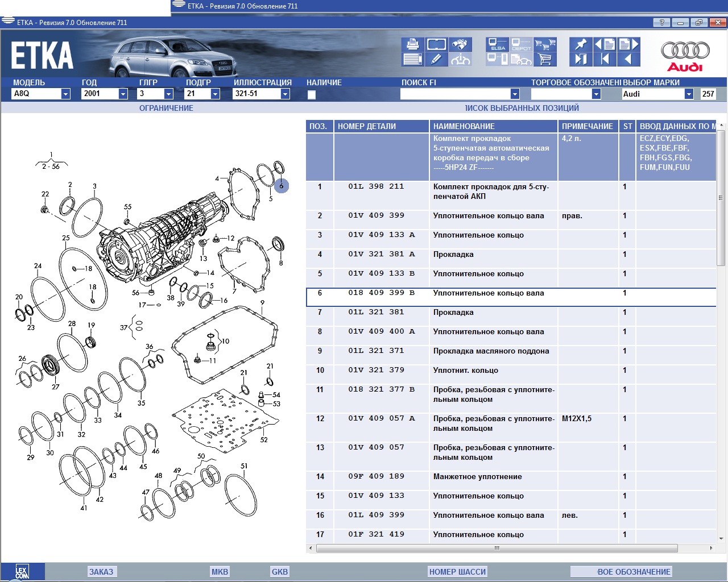
Task: Click the field showing 257
Action: (x=708, y=94)
